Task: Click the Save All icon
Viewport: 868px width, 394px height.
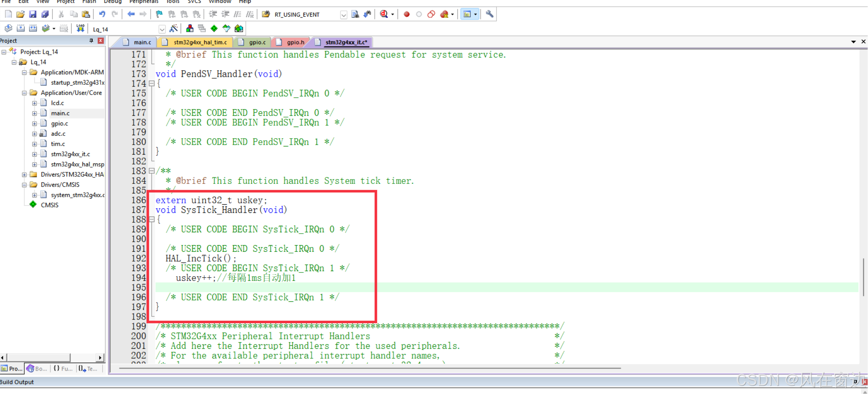Action: pos(45,14)
